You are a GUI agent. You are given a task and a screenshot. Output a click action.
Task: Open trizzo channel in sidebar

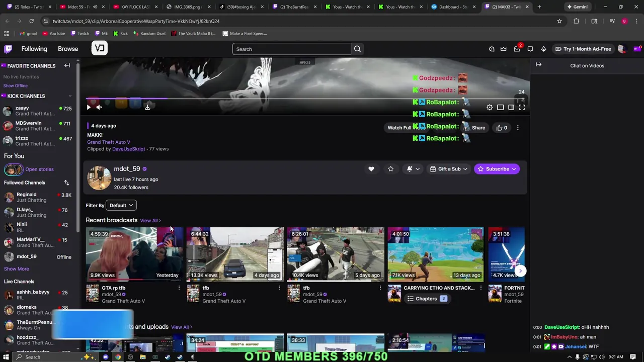coord(38,141)
